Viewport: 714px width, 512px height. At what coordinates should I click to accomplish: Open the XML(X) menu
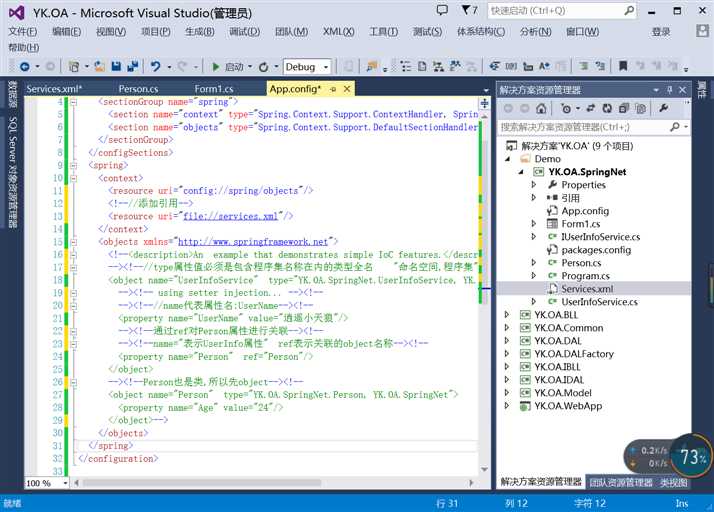339,31
